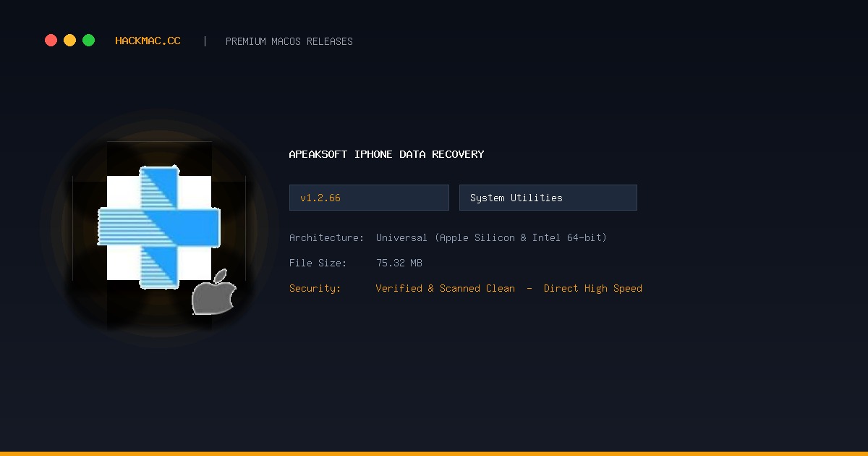Screen dimensions: 868x456
Task: Click the yellow minimize dot
Action: 69,41
